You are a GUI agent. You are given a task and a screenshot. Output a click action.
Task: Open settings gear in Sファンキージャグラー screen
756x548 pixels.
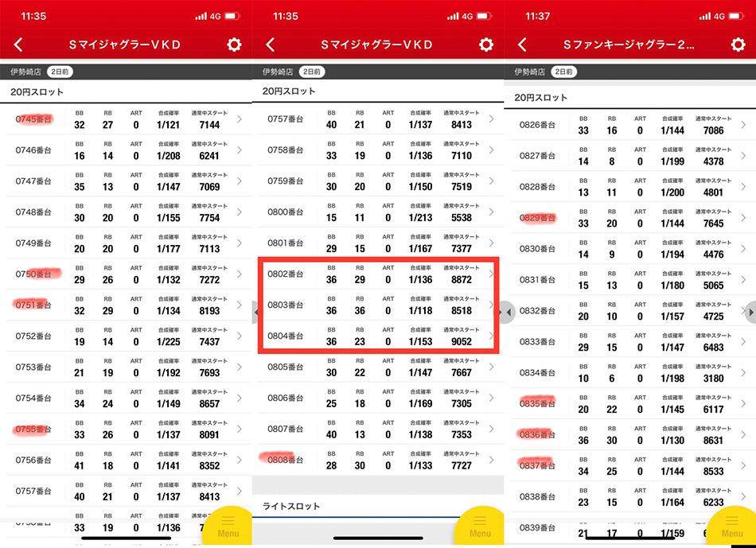coord(738,45)
